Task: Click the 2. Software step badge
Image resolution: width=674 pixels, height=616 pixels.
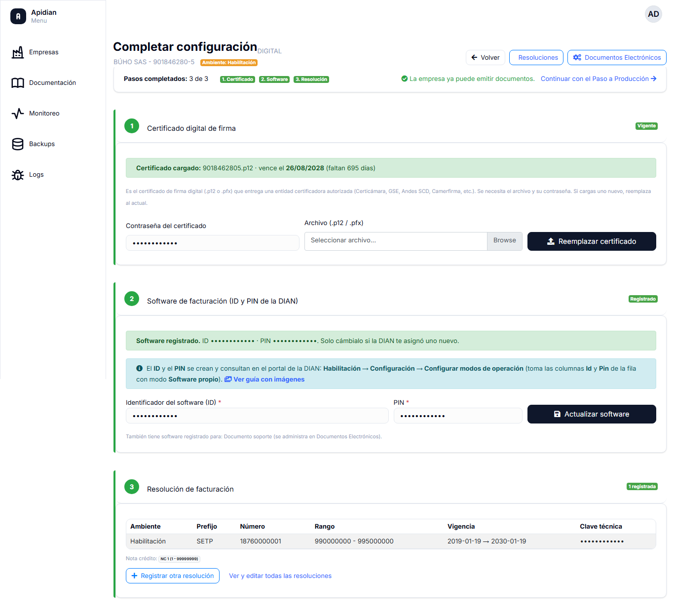Action: point(274,79)
